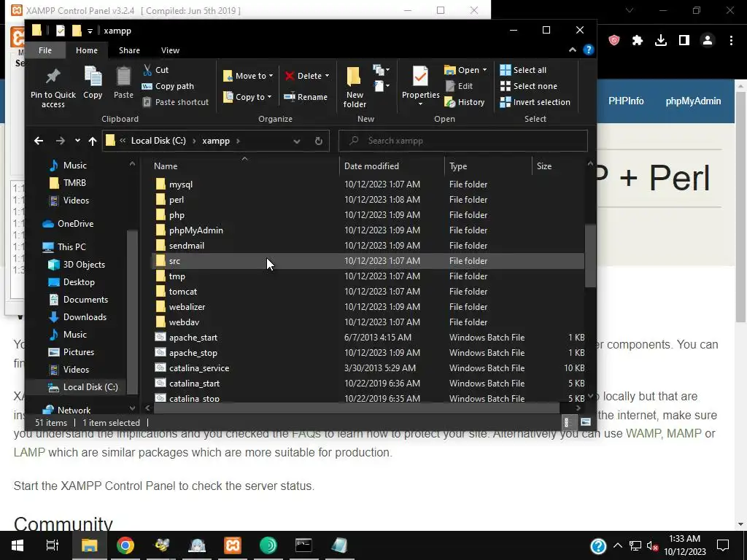This screenshot has height=560, width=747.
Task: Click Invert selection in ribbon
Action: [x=535, y=102]
